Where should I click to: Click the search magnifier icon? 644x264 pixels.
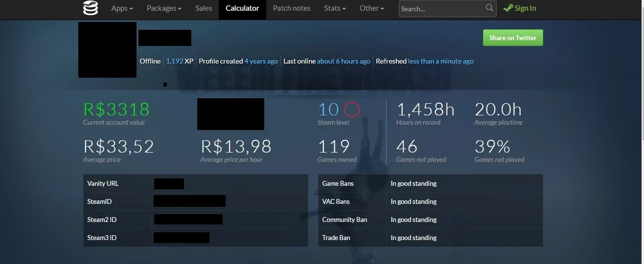pos(489,8)
